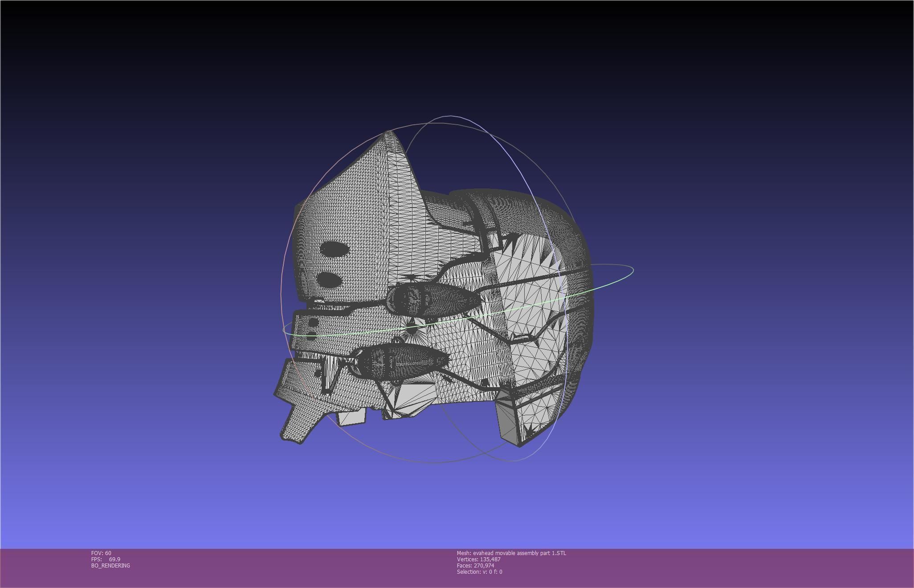Click the Selection: v: 0 f: 0 text
914x588 pixels.
click(x=479, y=572)
